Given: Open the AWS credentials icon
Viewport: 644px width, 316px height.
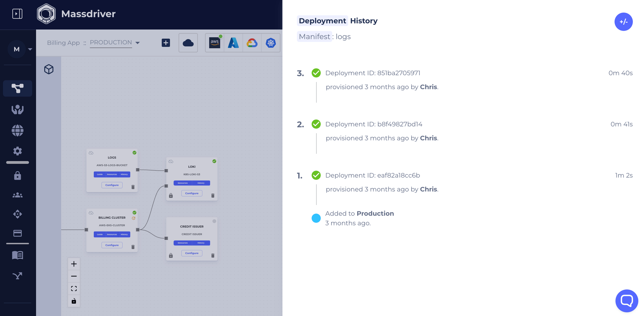Looking at the screenshot, I should [215, 43].
